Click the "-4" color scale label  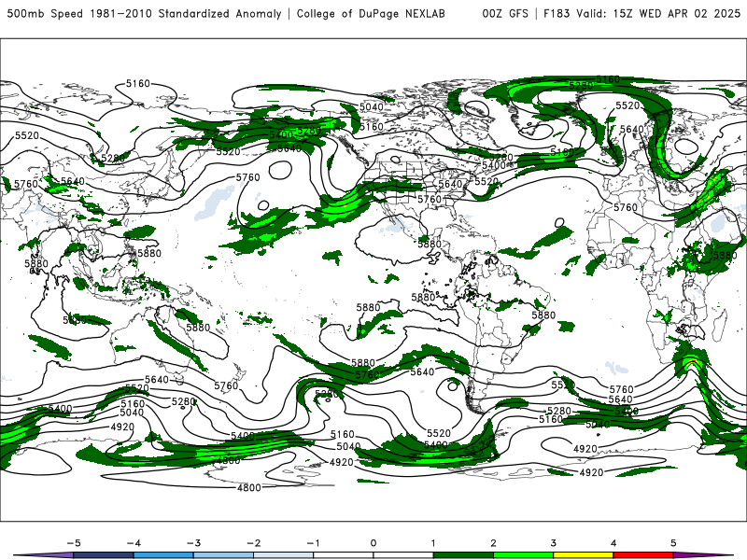coord(134,543)
